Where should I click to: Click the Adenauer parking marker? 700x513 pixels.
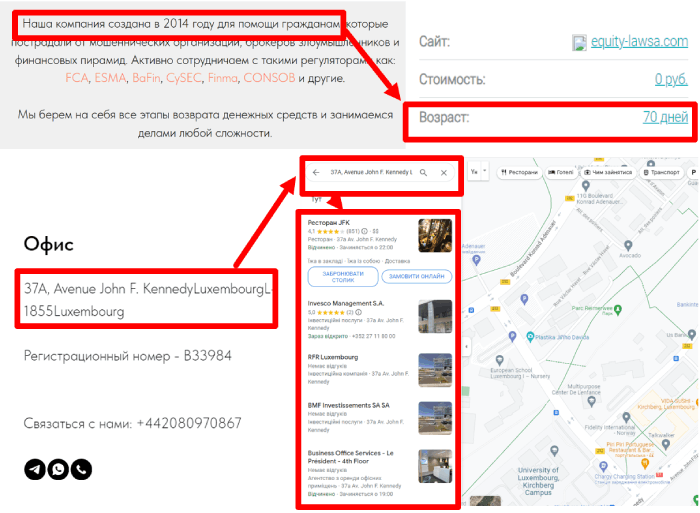click(x=476, y=260)
